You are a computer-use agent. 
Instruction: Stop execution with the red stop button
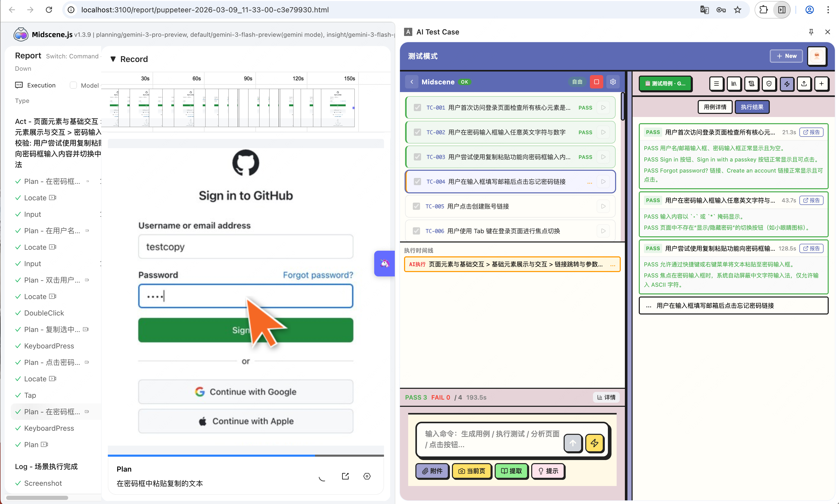click(x=596, y=82)
